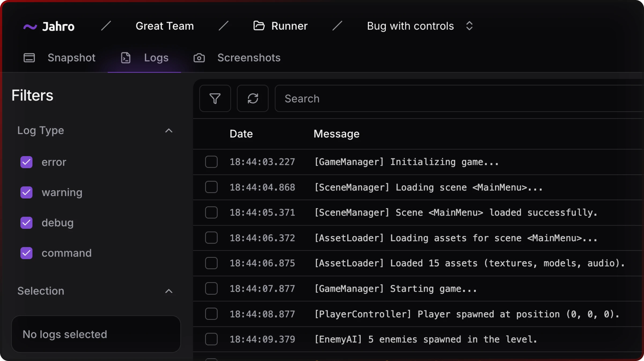Click the Snapshot panel icon
Viewport: 644px width, 361px height.
point(30,58)
